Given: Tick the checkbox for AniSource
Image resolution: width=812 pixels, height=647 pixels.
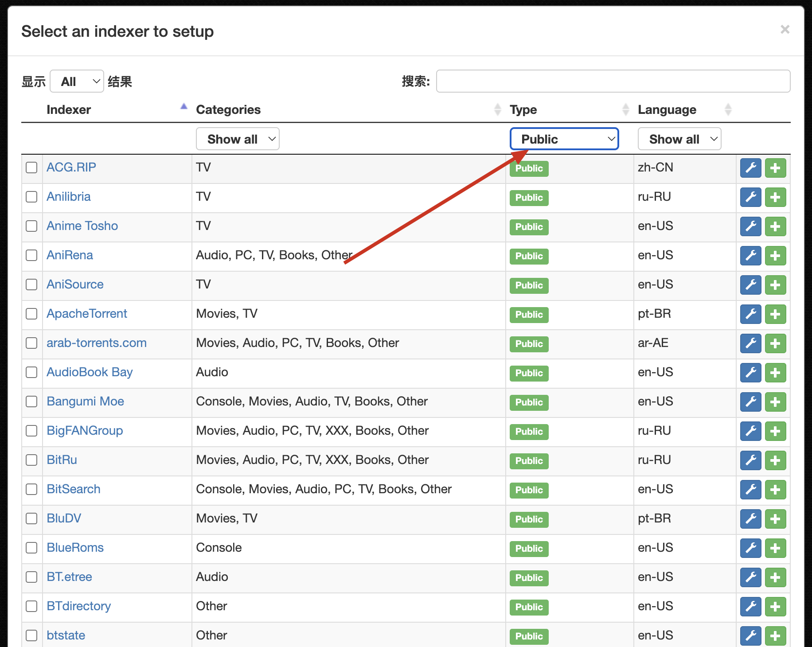Looking at the screenshot, I should click(x=31, y=285).
